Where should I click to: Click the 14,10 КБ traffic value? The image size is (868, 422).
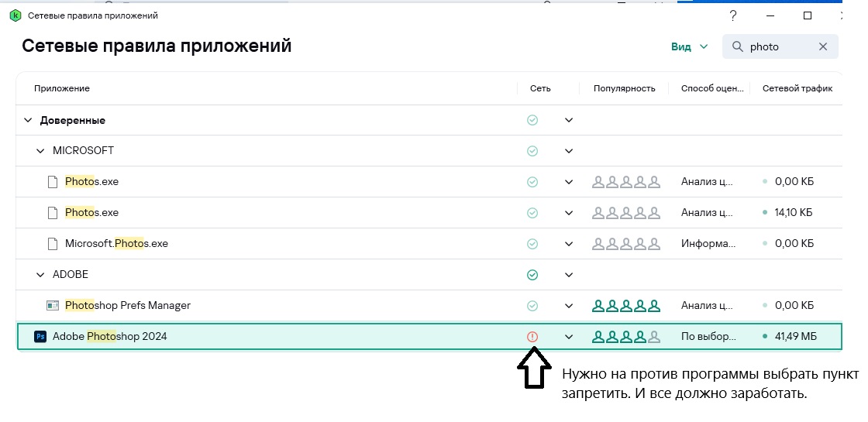click(794, 212)
